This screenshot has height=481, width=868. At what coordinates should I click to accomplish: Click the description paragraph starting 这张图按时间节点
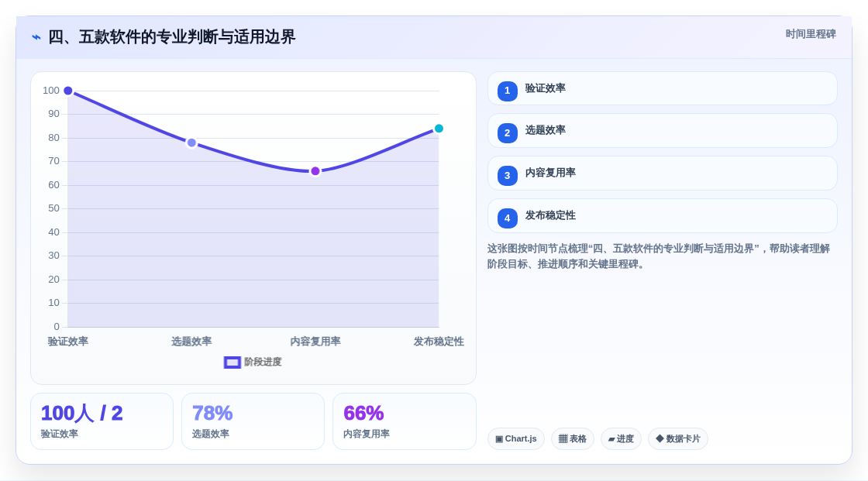coord(659,256)
